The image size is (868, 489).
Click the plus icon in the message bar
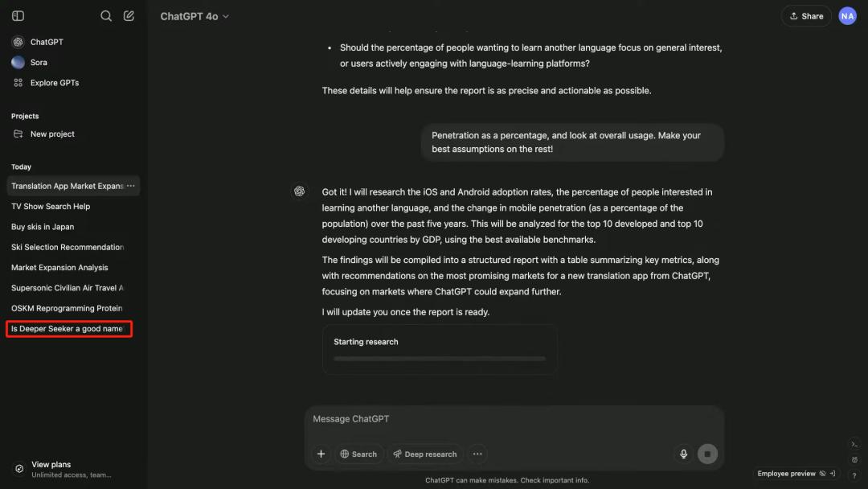click(x=321, y=454)
